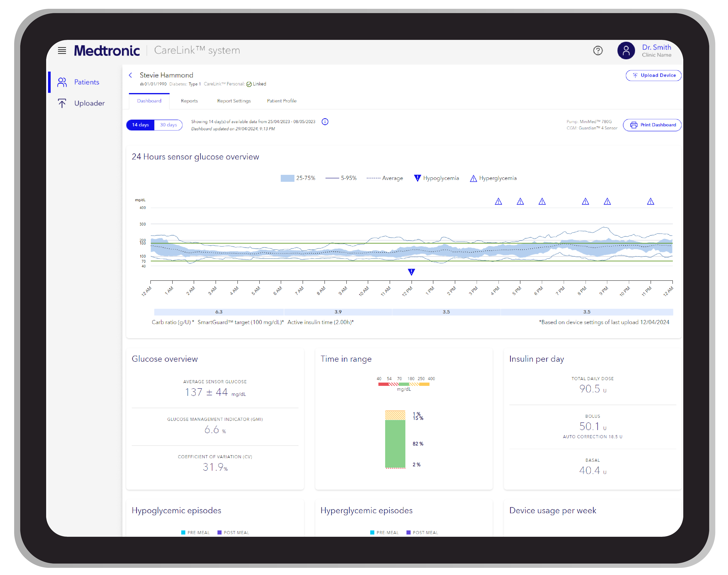Switch to 30 days view
Viewport: 728px width, 575px height.
click(x=168, y=125)
